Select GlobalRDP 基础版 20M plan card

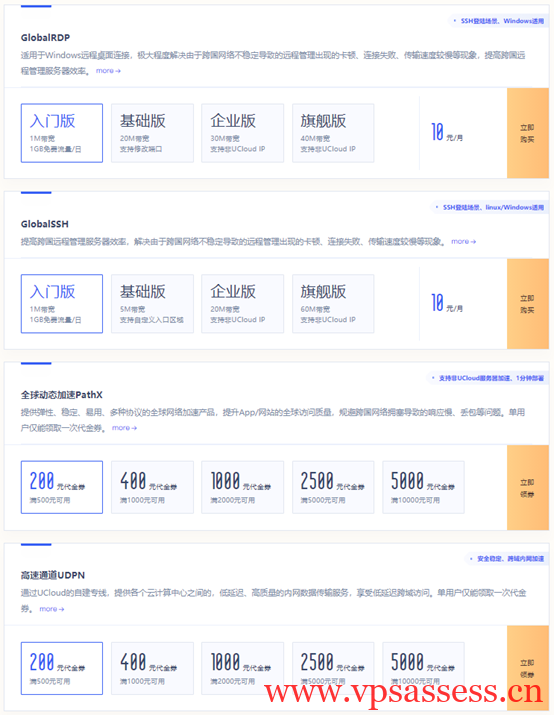152,133
